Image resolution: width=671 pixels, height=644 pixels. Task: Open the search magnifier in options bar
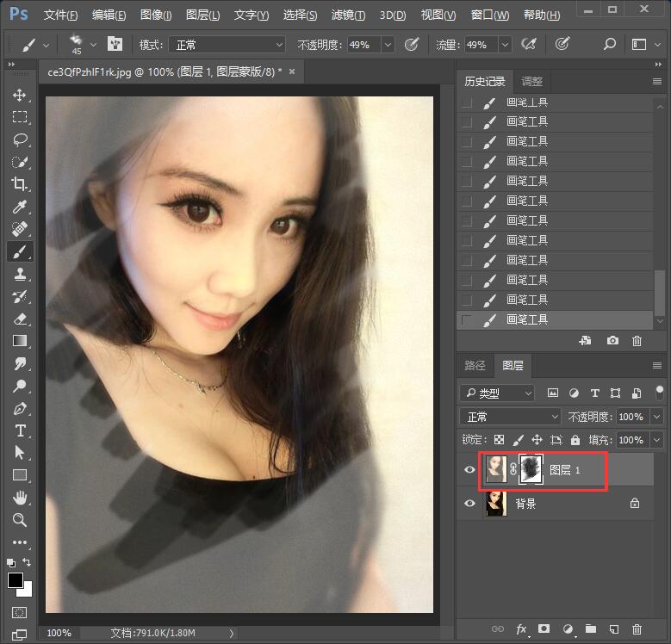(609, 44)
